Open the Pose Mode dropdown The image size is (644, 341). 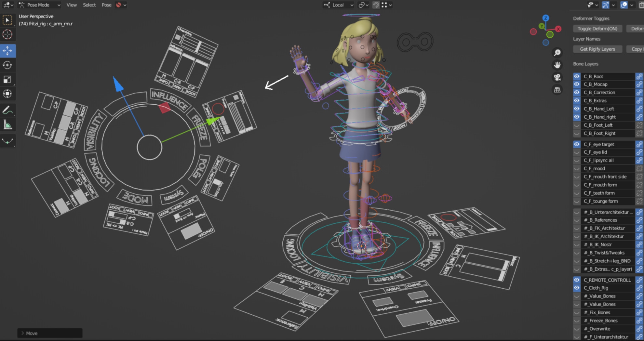click(40, 5)
